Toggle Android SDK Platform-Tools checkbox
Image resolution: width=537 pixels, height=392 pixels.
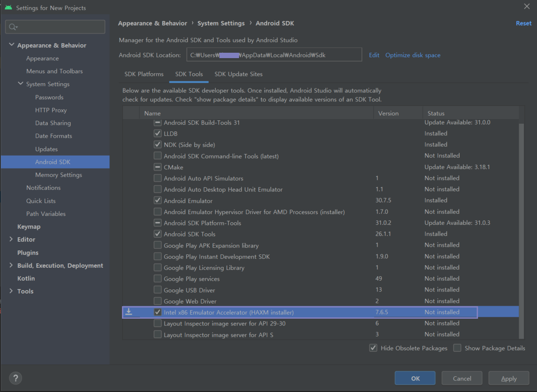click(x=157, y=223)
